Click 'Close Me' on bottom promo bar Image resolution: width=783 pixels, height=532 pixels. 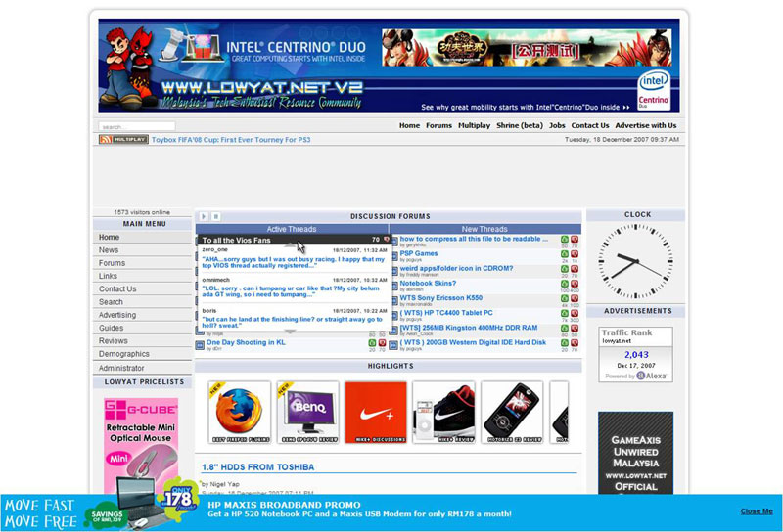tap(757, 511)
